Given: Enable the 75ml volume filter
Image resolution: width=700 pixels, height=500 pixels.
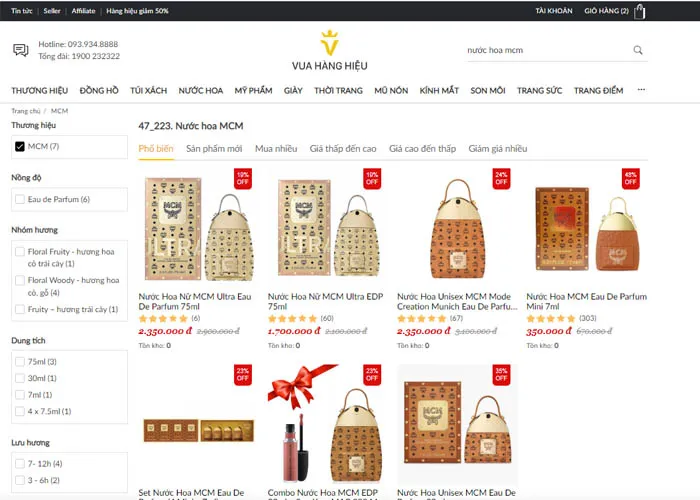Looking at the screenshot, I should pos(20,362).
